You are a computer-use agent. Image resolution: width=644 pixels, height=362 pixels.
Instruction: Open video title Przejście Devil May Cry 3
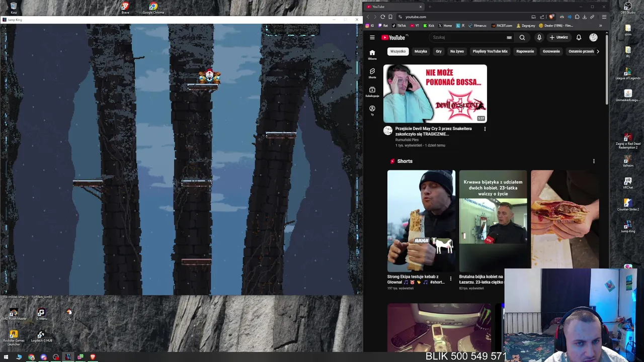pos(433,131)
